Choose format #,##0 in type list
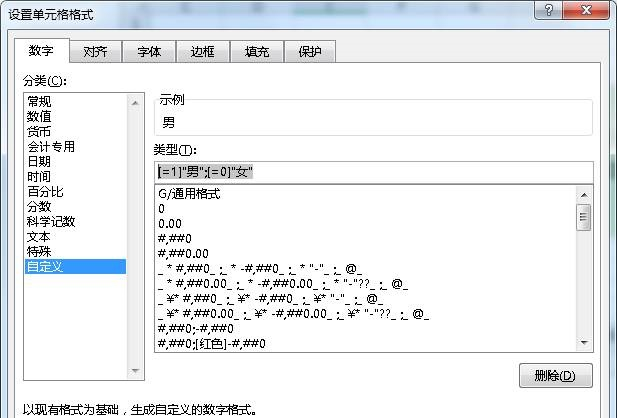Image resolution: width=617 pixels, height=418 pixels. (365, 239)
